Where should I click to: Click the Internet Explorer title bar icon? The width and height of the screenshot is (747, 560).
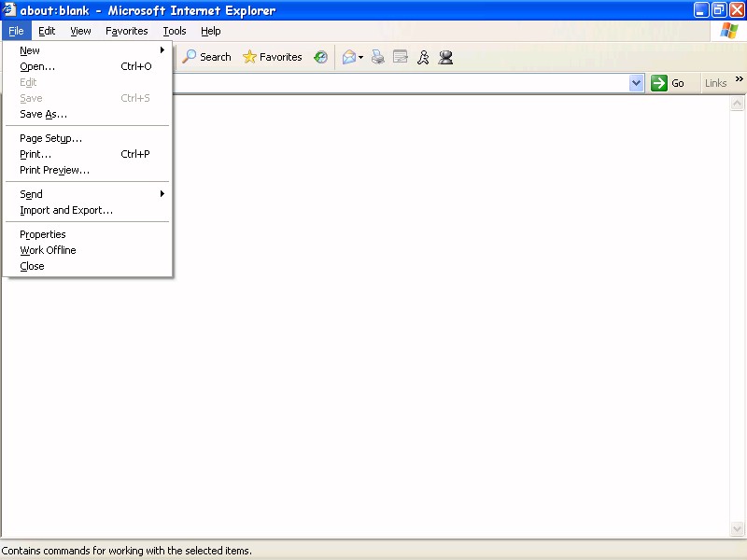point(9,9)
